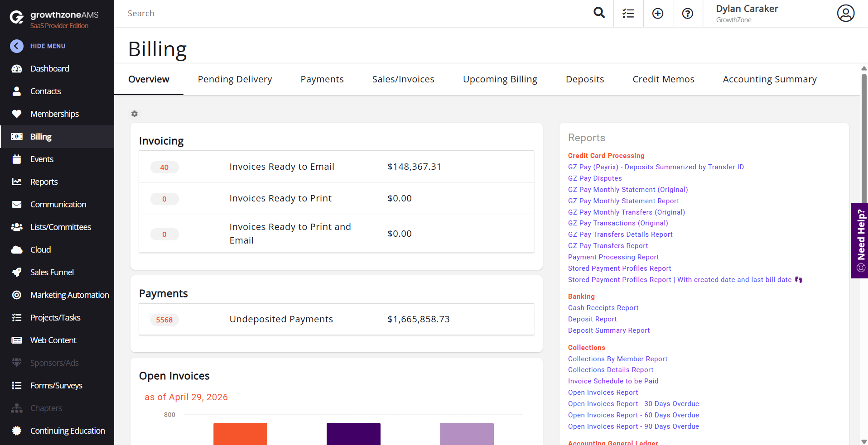Click the overview settings gear icon
Image resolution: width=868 pixels, height=445 pixels.
(135, 114)
